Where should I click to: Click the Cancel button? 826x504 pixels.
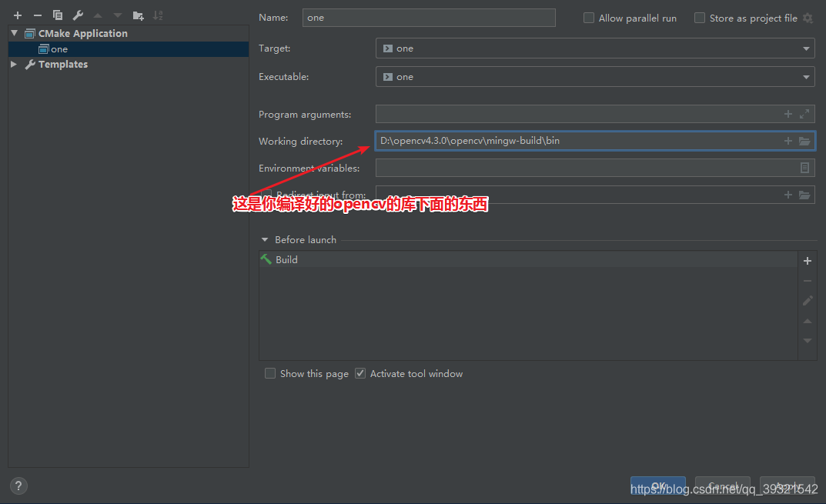point(723,486)
